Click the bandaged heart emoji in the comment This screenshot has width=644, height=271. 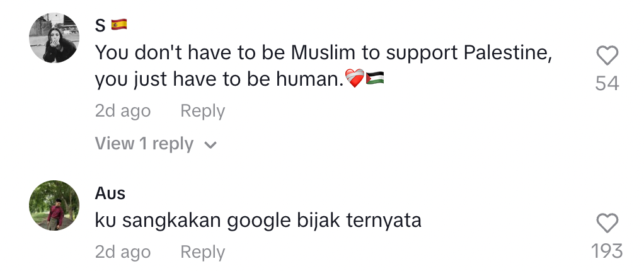pos(355,79)
